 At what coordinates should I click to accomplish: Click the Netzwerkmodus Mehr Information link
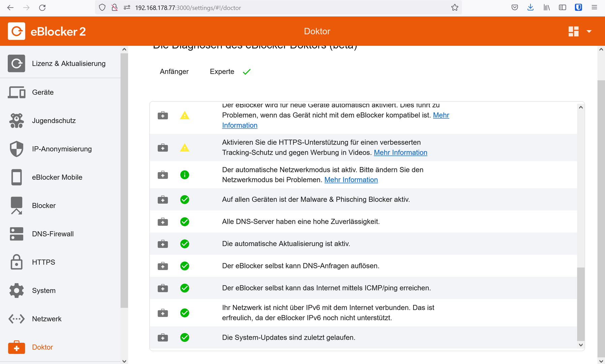coord(351,180)
